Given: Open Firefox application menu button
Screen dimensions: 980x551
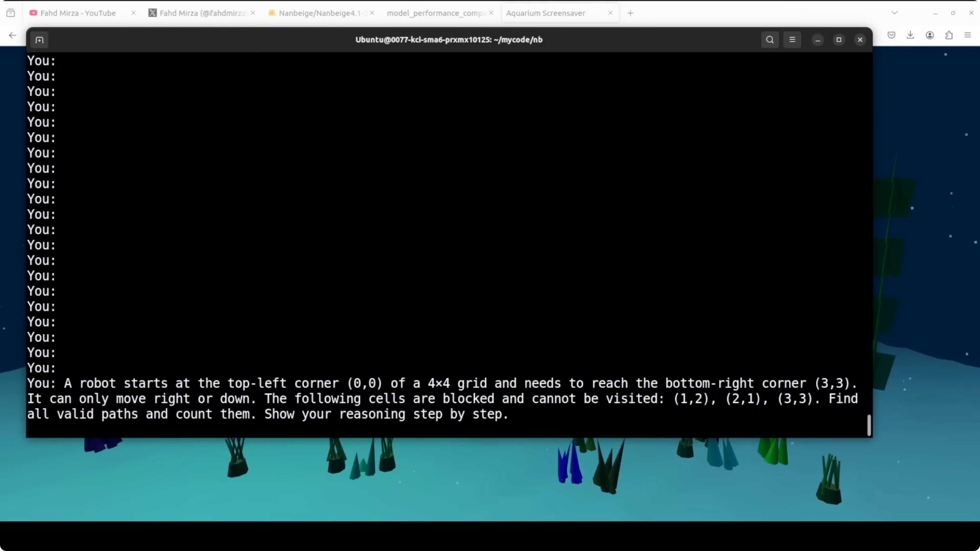Looking at the screenshot, I should (968, 35).
